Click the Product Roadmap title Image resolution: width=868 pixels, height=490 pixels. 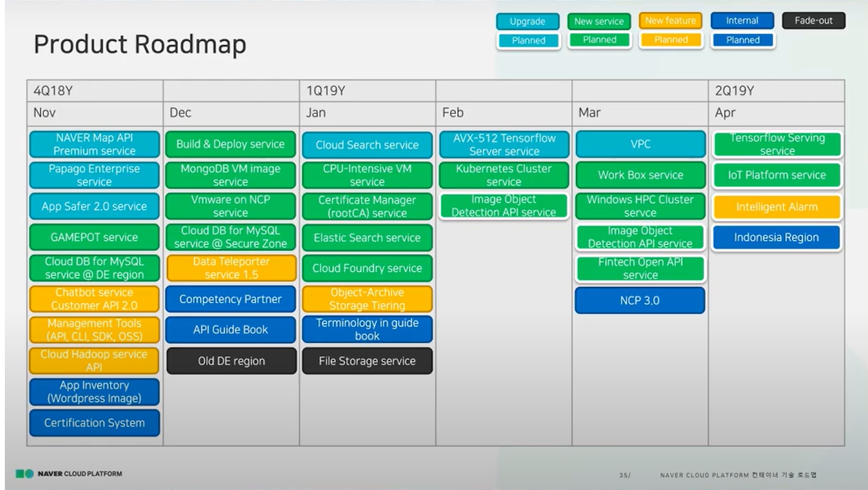tap(140, 44)
